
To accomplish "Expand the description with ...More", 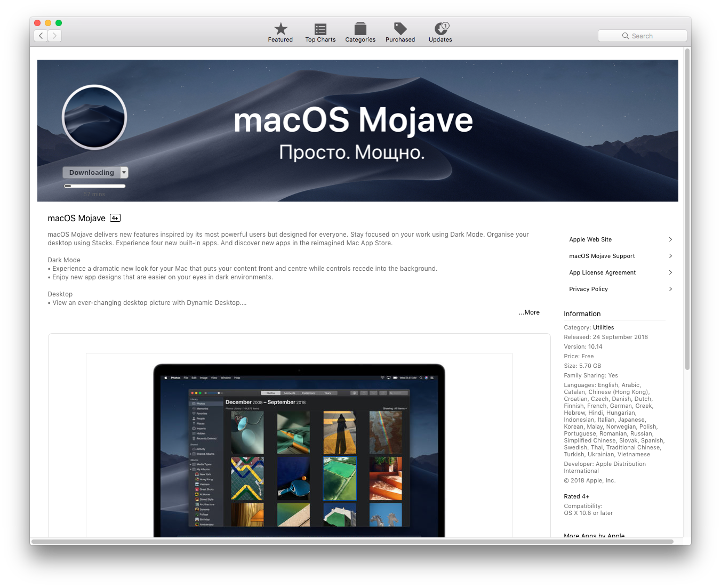I will click(x=529, y=312).
